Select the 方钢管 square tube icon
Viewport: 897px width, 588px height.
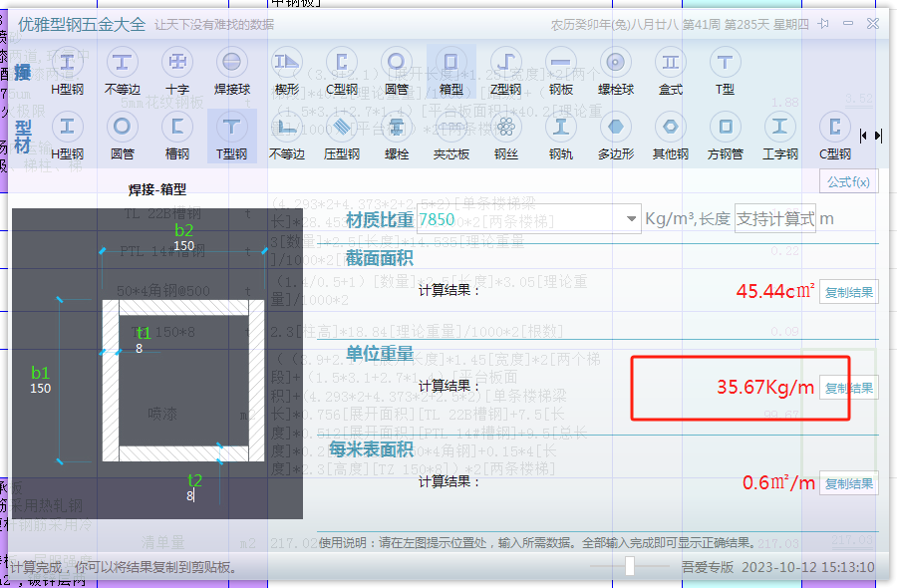725,137
